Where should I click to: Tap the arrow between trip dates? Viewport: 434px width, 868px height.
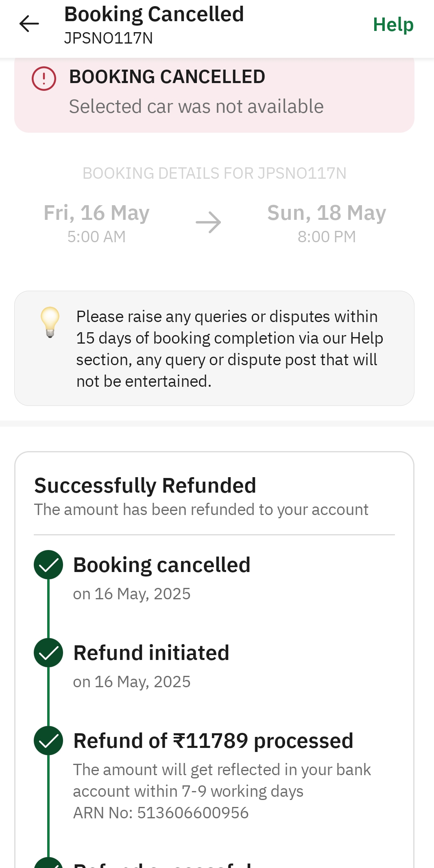[x=208, y=223]
